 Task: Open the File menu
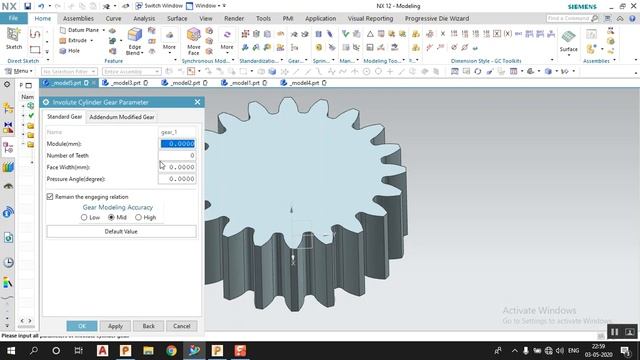(x=13, y=18)
